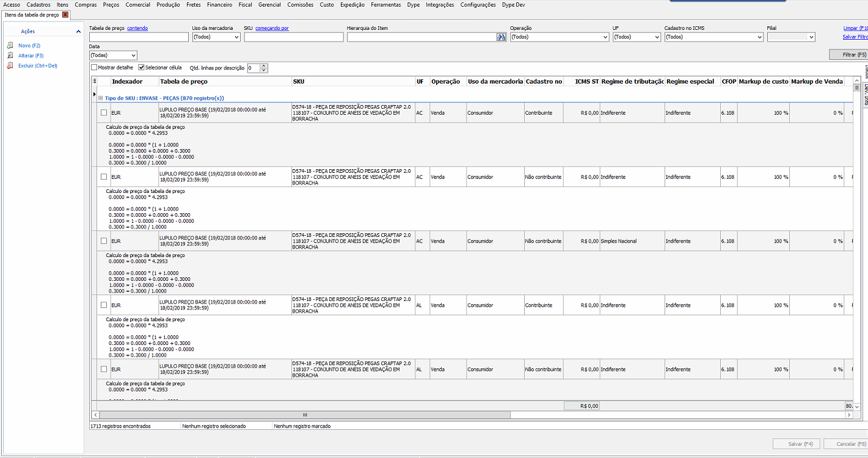Click the contendo link next to Tabela de preço
Viewport: 868px width, 458px height.
pos(137,28)
